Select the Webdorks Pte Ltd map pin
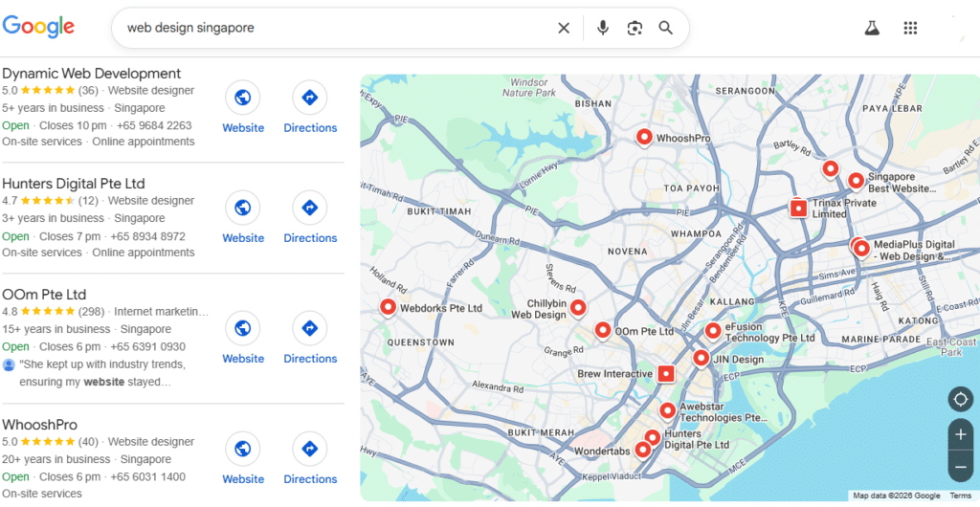The image size is (980, 507). 389,307
